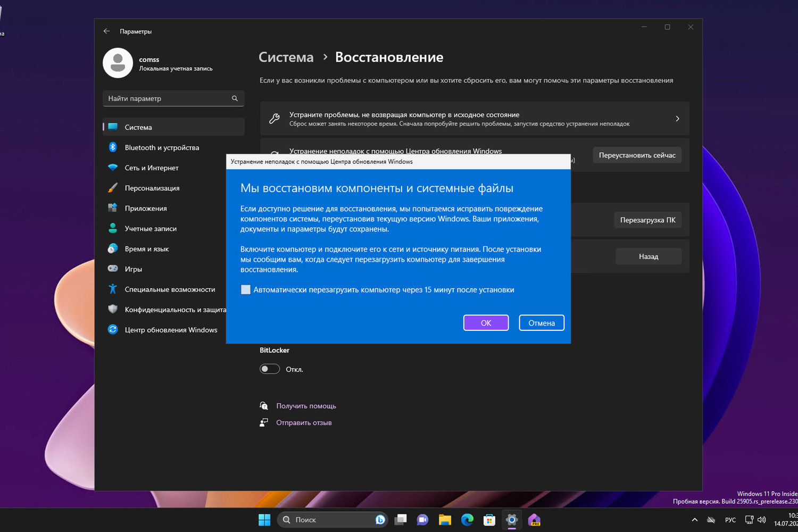The height and width of the screenshot is (532, 798).
Task: Focus the Найти параметр search field
Action: (x=173, y=98)
